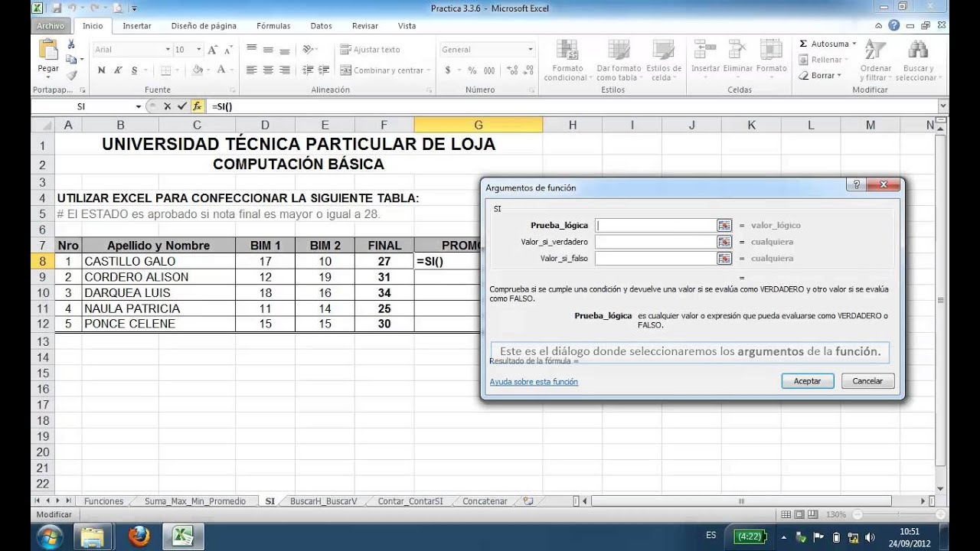
Task: Switch to Page Layout view in status bar
Action: (x=799, y=515)
